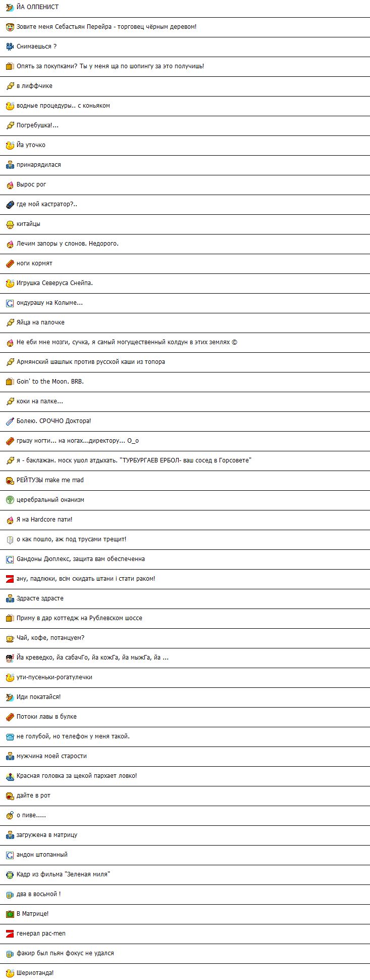The width and height of the screenshot is (370, 980).
Task: Click the red flag icon beside "генерал рас-men"
Action: [x=10, y=934]
